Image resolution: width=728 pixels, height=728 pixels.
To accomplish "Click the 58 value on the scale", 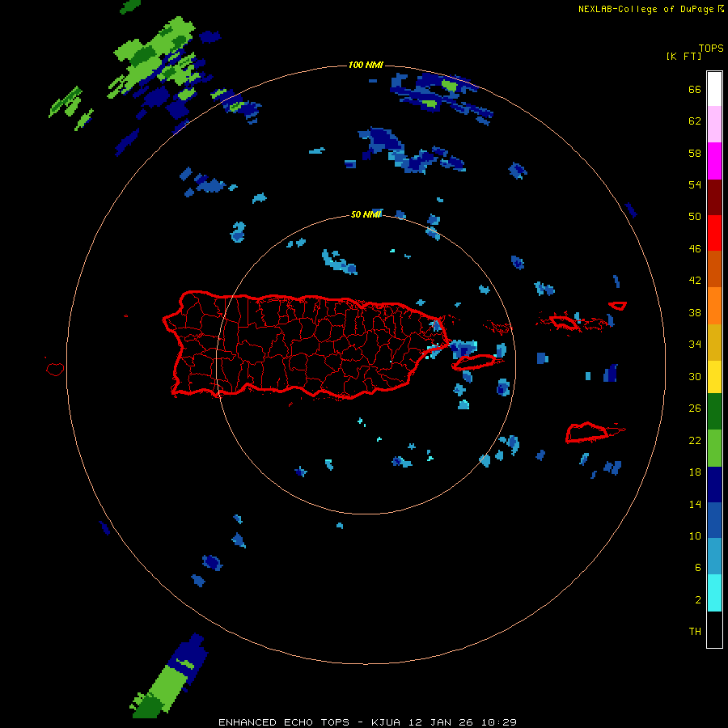I will 695,153.
